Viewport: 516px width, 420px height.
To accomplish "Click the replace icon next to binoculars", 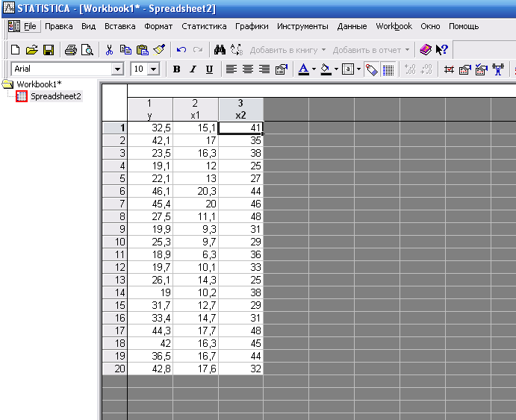I will (237, 50).
